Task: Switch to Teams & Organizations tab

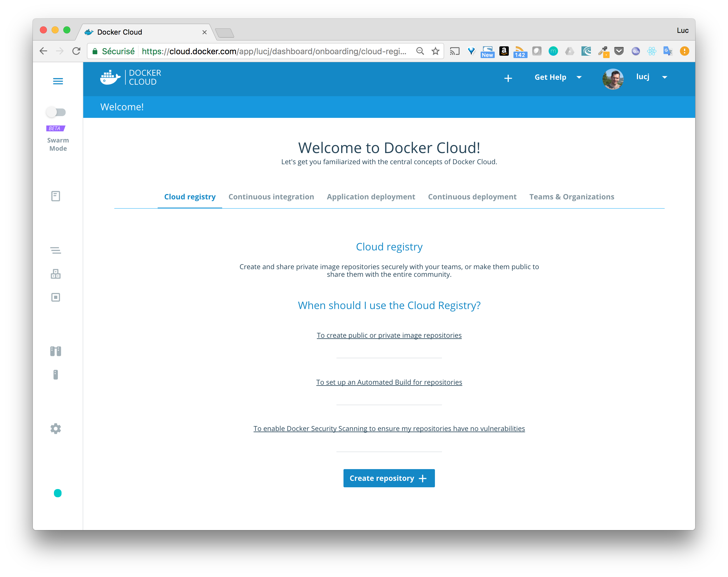Action: pyautogui.click(x=572, y=197)
